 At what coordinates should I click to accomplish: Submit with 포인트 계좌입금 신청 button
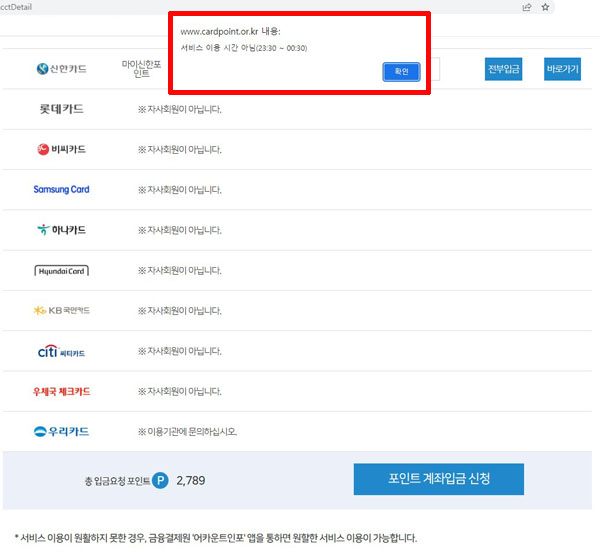(x=439, y=479)
